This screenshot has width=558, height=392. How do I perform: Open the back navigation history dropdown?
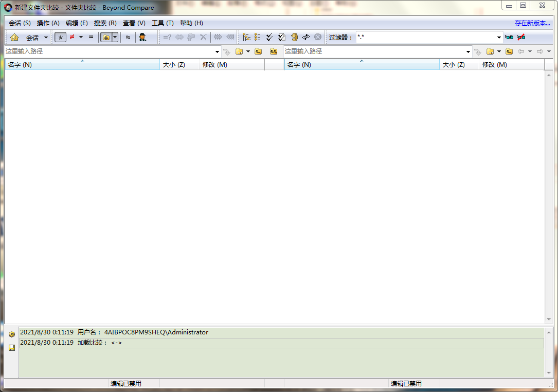(x=530, y=51)
